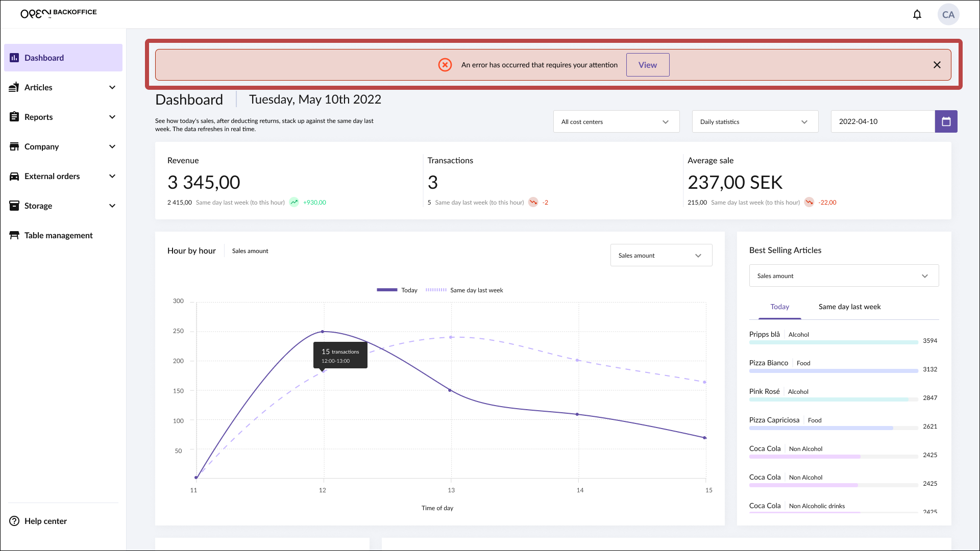
Task: Select the Today tab in Best Selling
Action: 779,307
